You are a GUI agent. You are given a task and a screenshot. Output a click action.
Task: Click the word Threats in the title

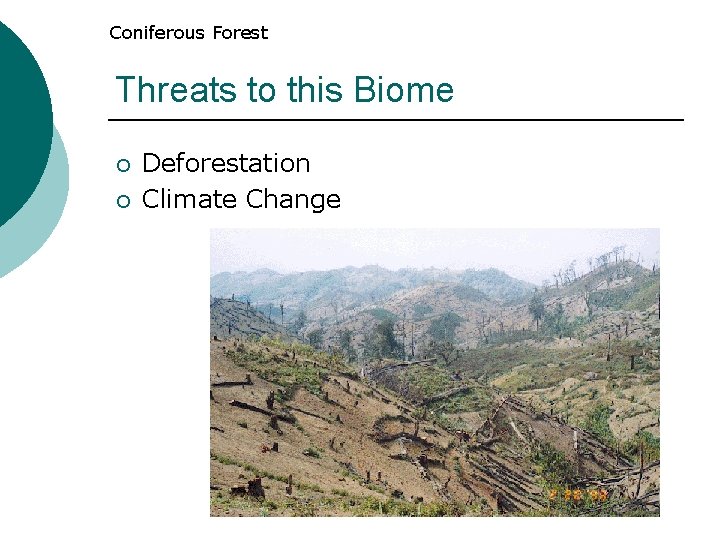(176, 89)
